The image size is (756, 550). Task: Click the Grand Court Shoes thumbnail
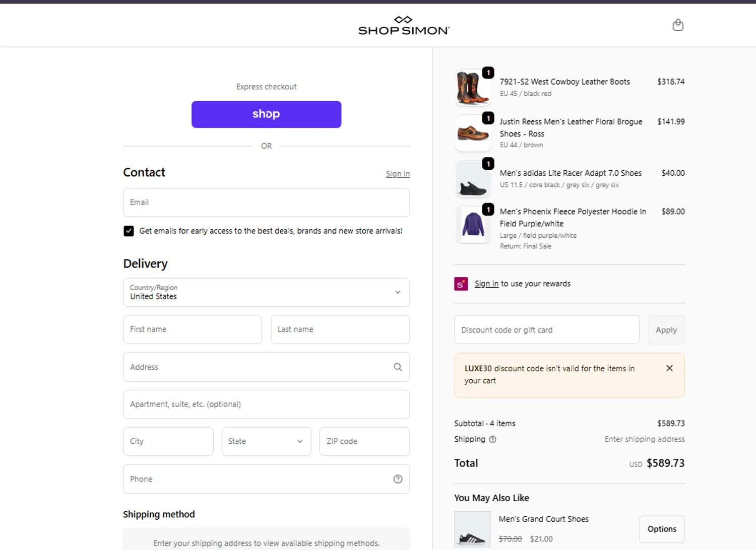[472, 529]
